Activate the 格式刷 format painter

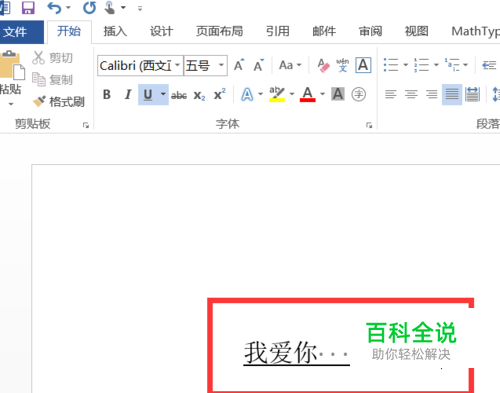(x=59, y=102)
